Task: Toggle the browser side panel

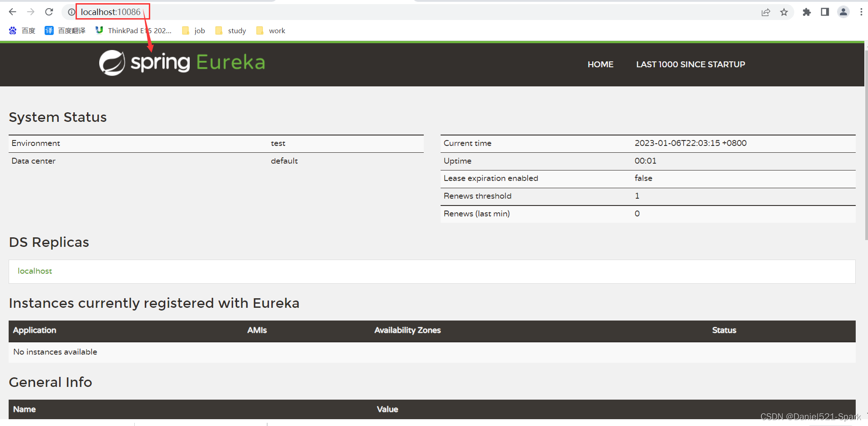Action: tap(825, 12)
